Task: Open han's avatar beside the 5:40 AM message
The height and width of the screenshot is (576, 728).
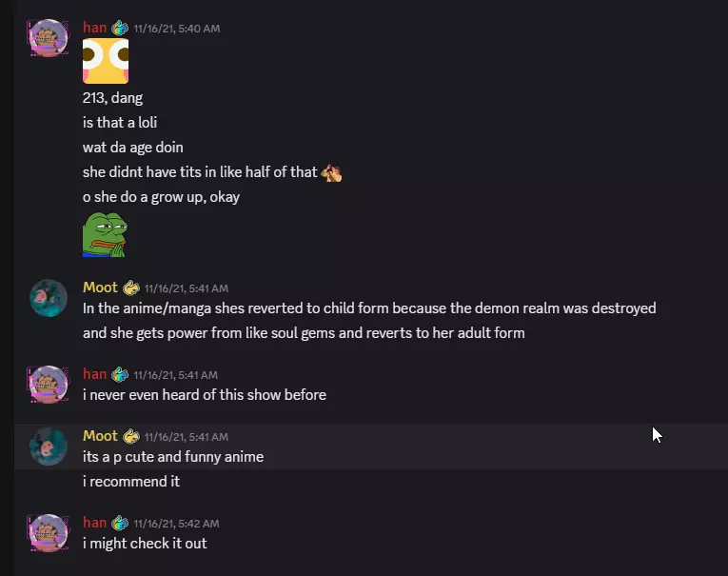Action: click(49, 38)
